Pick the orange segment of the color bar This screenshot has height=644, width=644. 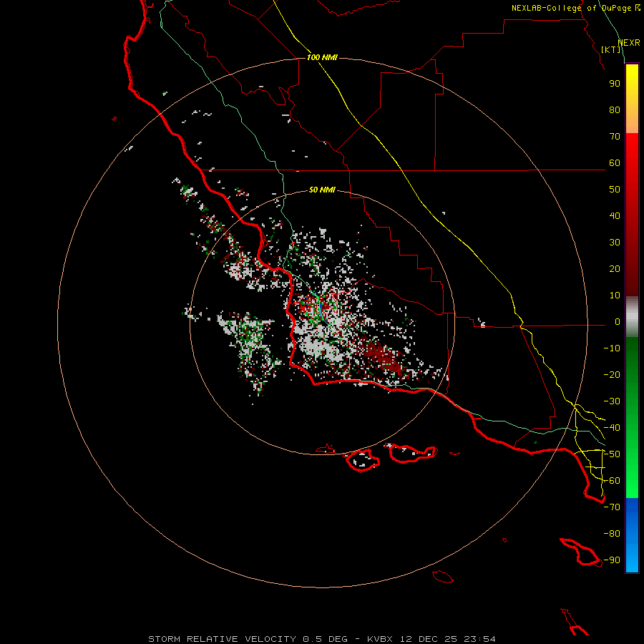(x=632, y=119)
